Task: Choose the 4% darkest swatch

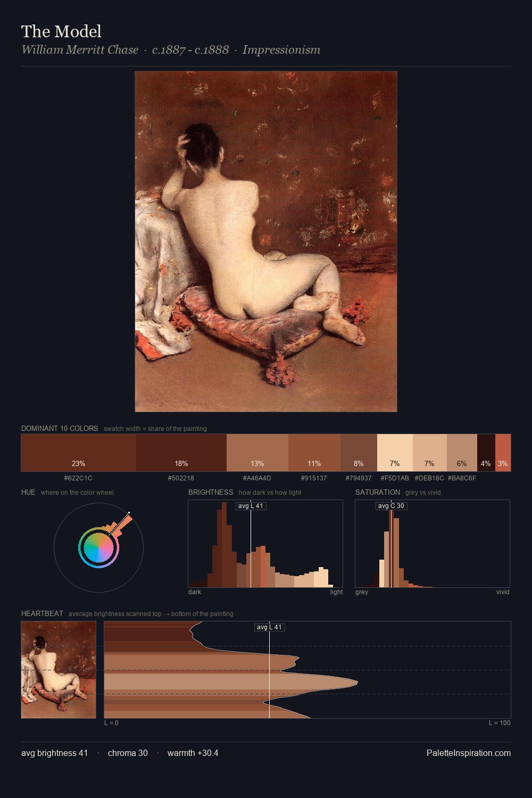Action: coord(486,453)
